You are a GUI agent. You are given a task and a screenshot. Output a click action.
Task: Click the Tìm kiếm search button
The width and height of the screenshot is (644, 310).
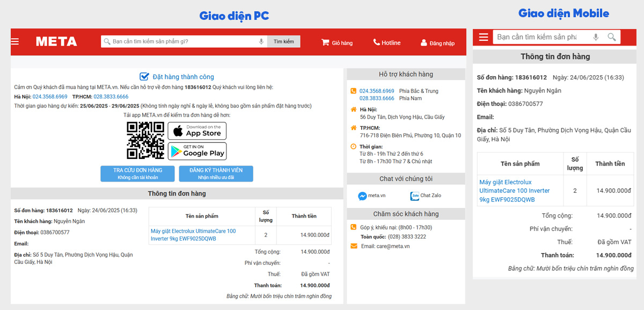coord(284,41)
